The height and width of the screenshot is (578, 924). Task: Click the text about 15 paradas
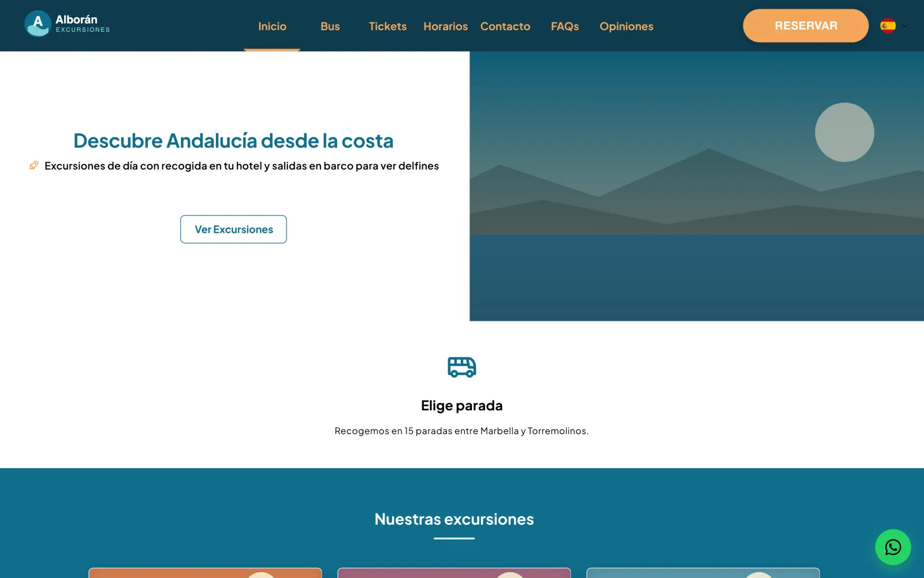[461, 431]
